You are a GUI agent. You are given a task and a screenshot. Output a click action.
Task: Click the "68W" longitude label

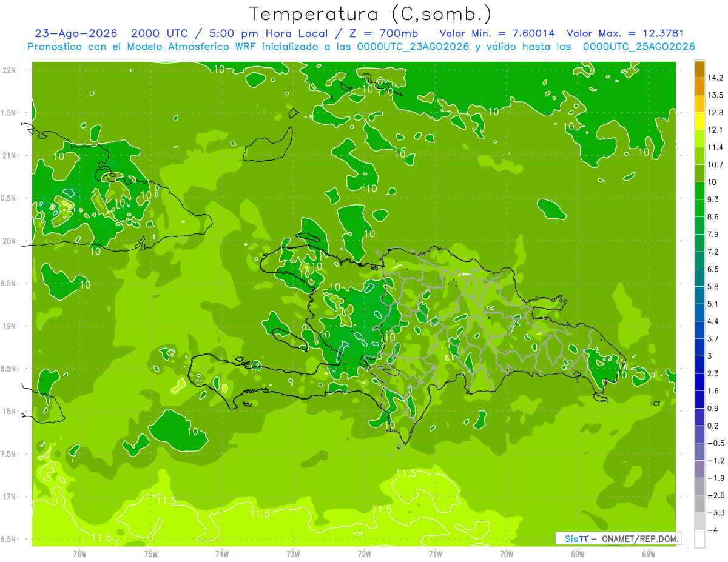pos(649,554)
